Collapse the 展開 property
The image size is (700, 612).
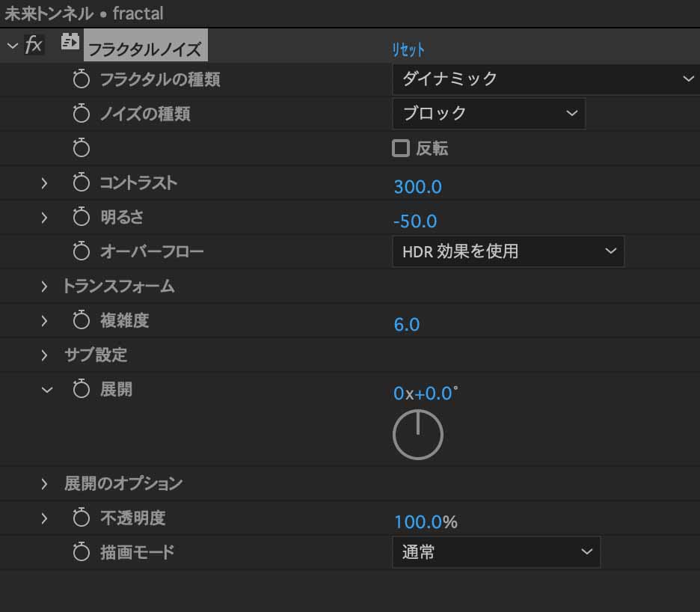click(x=47, y=390)
